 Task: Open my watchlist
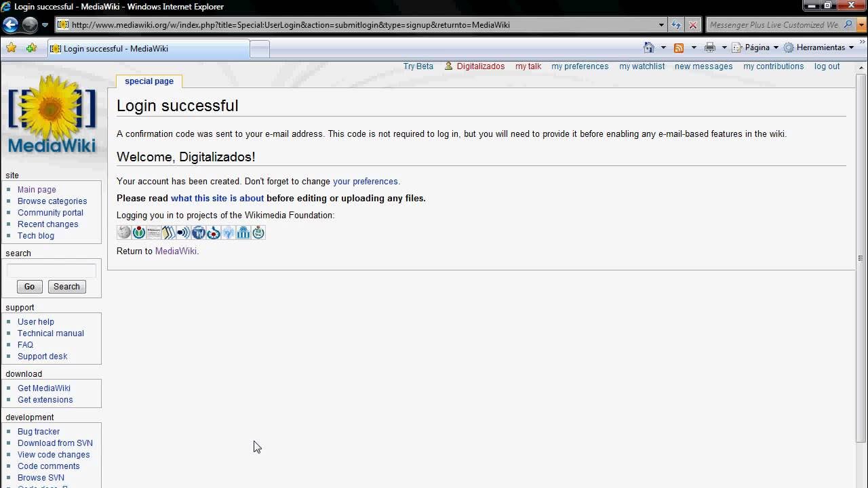click(642, 66)
